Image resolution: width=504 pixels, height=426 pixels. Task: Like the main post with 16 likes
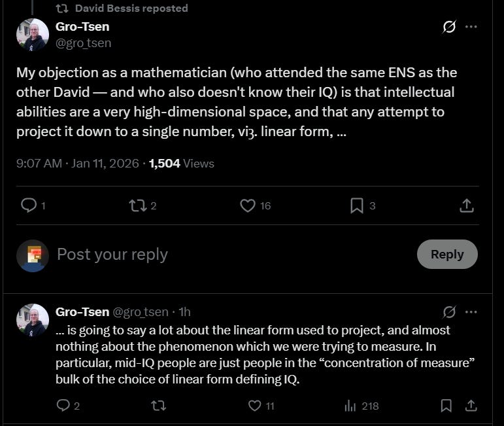247,205
